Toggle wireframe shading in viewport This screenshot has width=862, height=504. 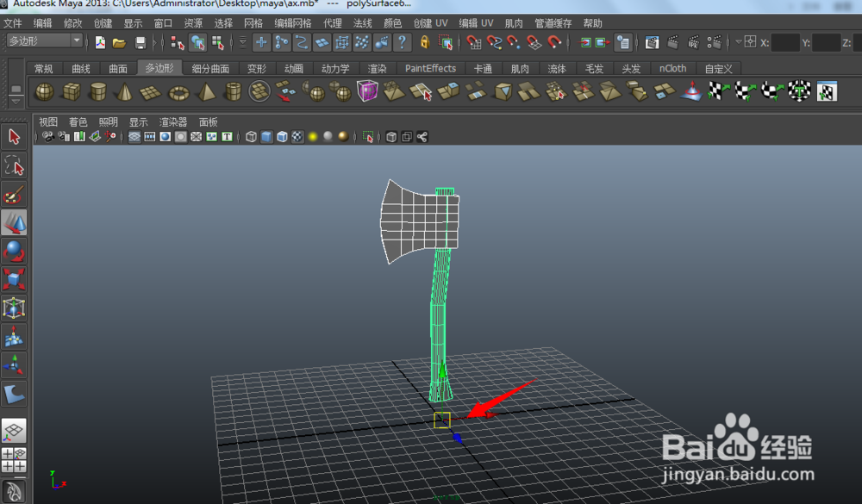tap(251, 137)
